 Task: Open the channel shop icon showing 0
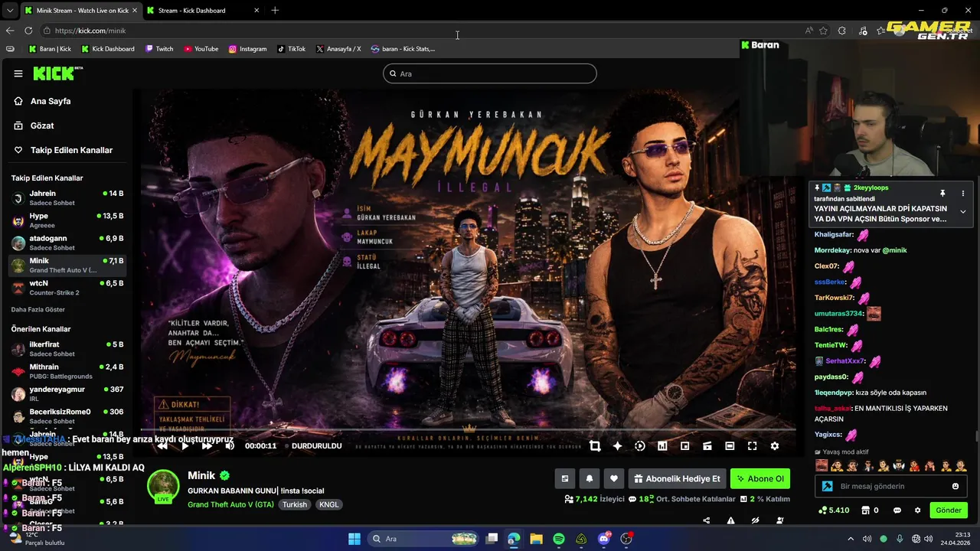[x=870, y=510]
